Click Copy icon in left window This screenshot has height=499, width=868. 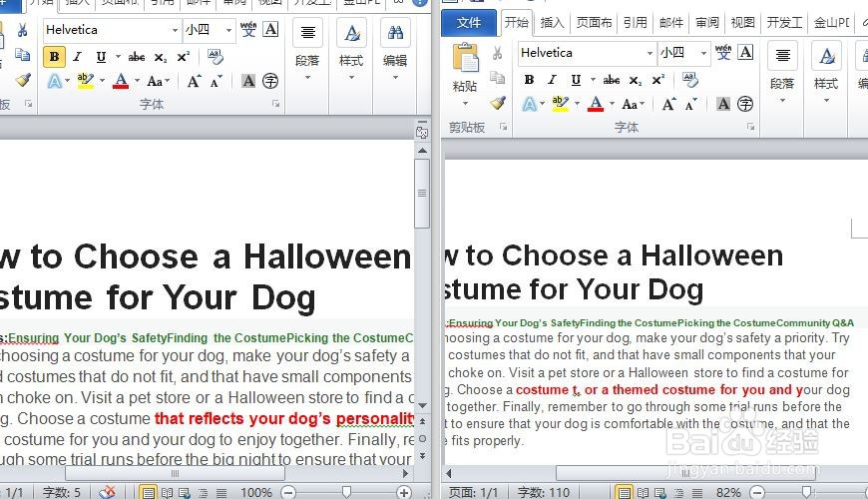click(23, 55)
